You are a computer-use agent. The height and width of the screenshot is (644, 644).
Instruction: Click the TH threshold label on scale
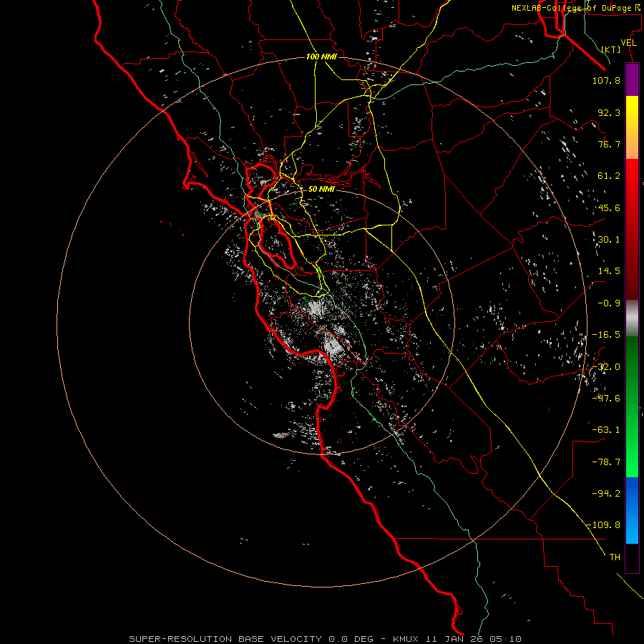(x=615, y=557)
